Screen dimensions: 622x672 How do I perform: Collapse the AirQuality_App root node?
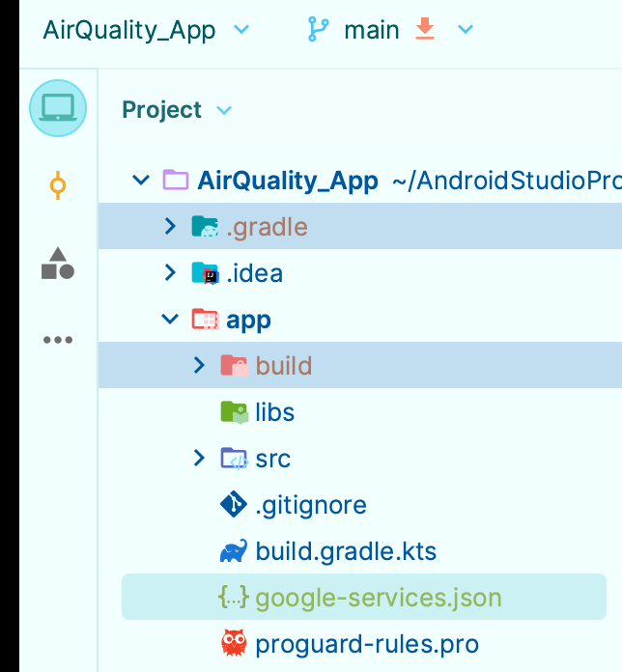coord(141,180)
